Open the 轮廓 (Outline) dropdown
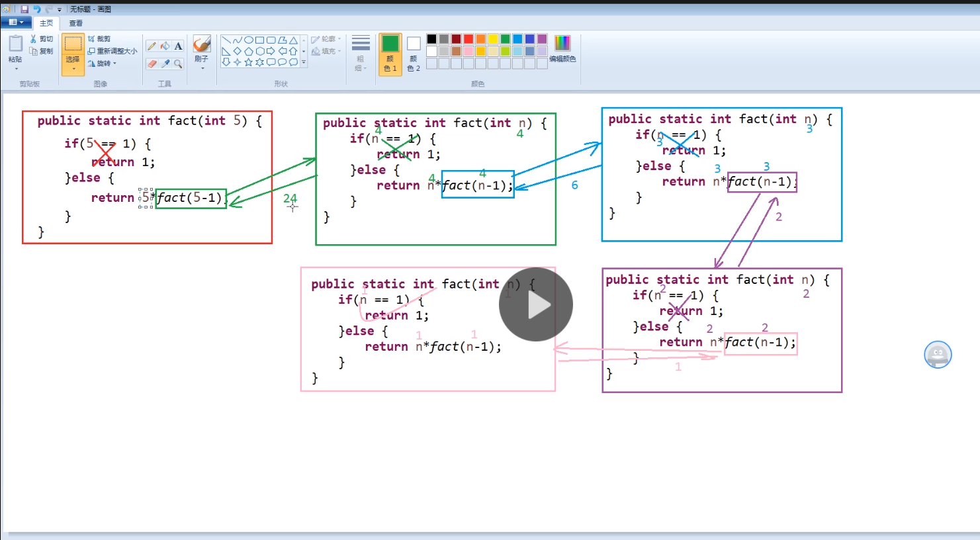Viewport: 980px width, 540px height. click(x=326, y=39)
